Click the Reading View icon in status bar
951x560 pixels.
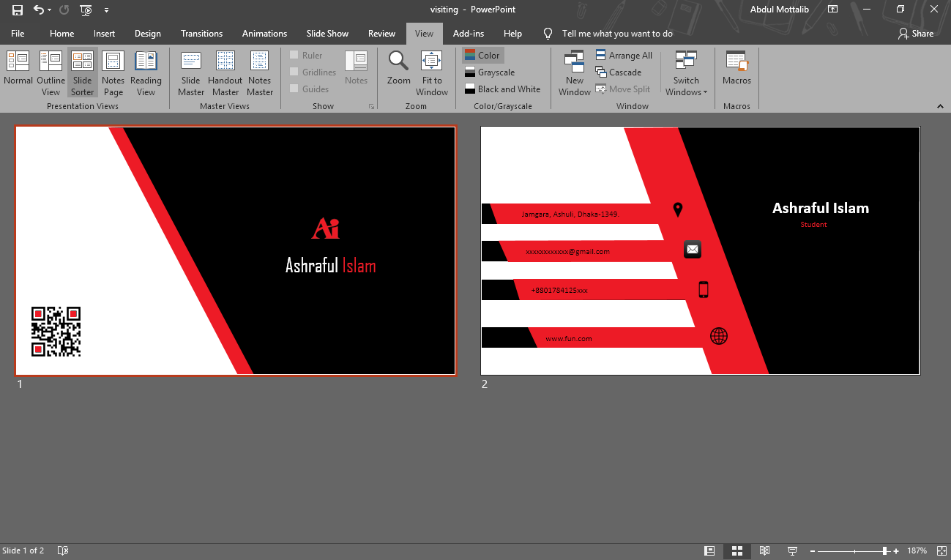764,550
